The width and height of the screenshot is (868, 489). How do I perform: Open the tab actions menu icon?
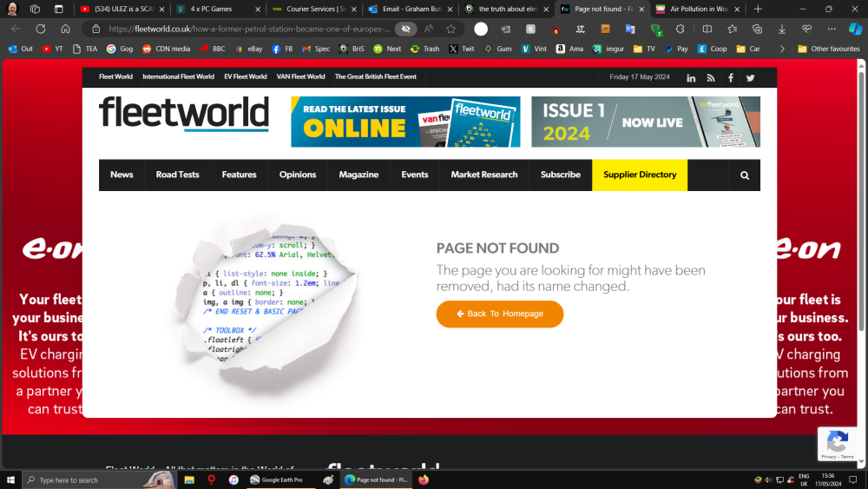tap(59, 9)
